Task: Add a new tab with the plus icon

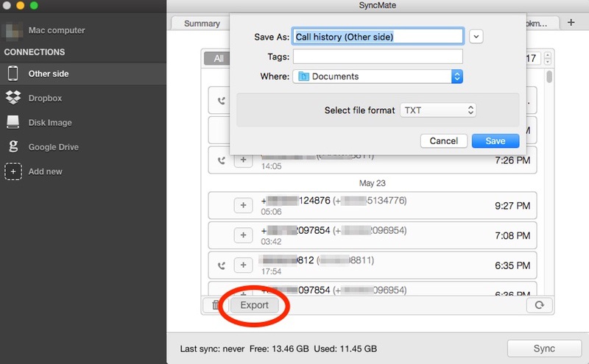Action: [571, 23]
